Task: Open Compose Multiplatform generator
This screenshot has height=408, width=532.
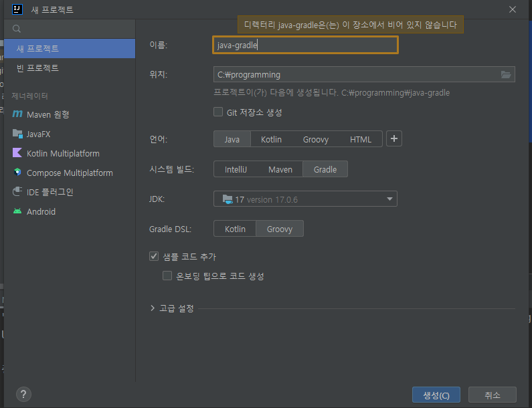Action: (70, 173)
